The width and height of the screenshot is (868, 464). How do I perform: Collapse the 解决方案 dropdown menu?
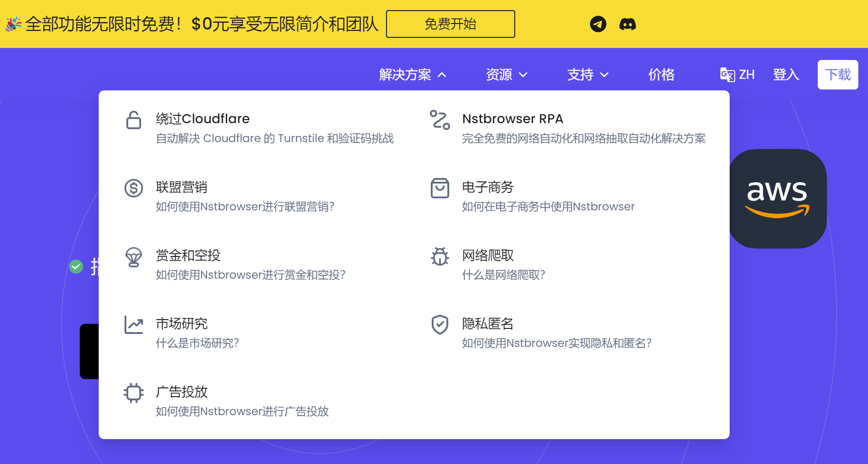(x=412, y=74)
